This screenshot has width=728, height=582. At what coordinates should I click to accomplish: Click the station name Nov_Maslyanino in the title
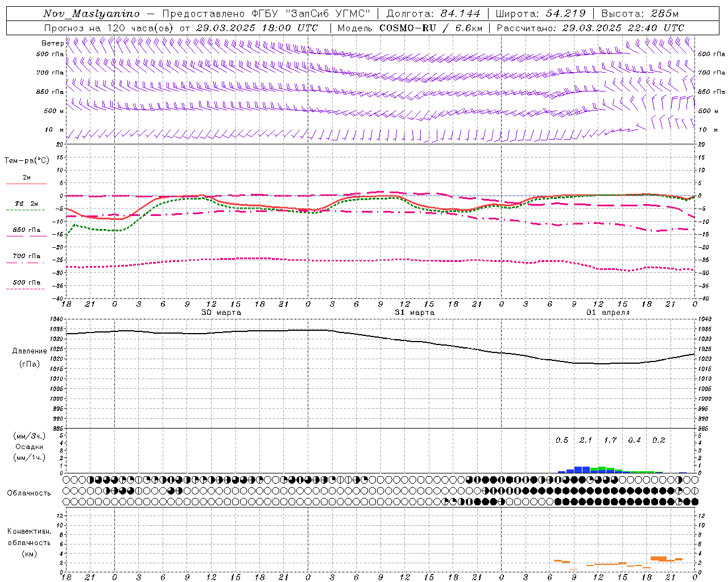point(92,14)
